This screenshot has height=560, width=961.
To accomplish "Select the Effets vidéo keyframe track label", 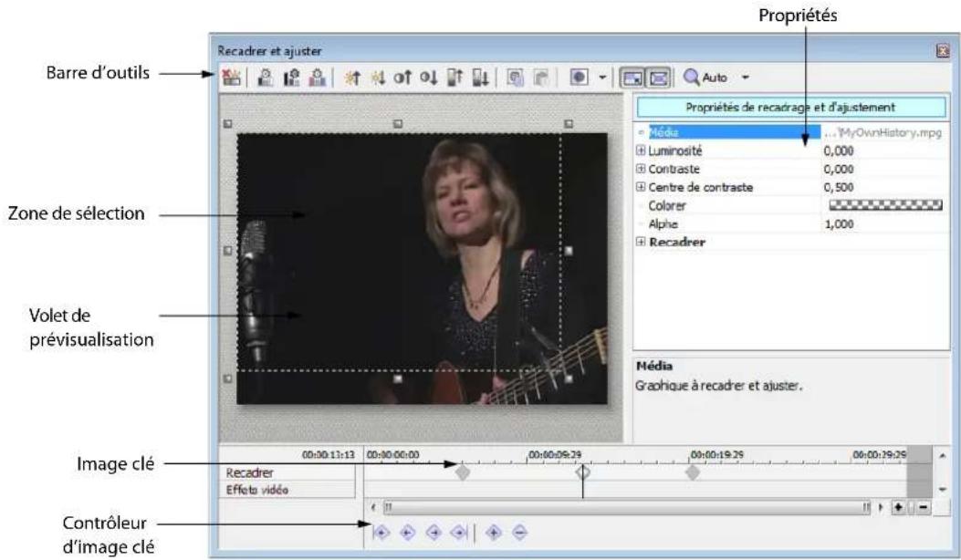I will [x=256, y=490].
